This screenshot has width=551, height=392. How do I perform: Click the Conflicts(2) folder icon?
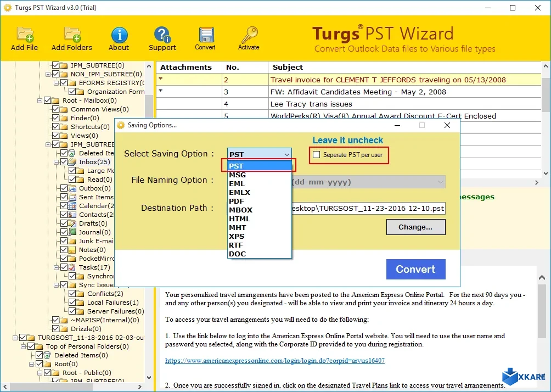click(80, 294)
